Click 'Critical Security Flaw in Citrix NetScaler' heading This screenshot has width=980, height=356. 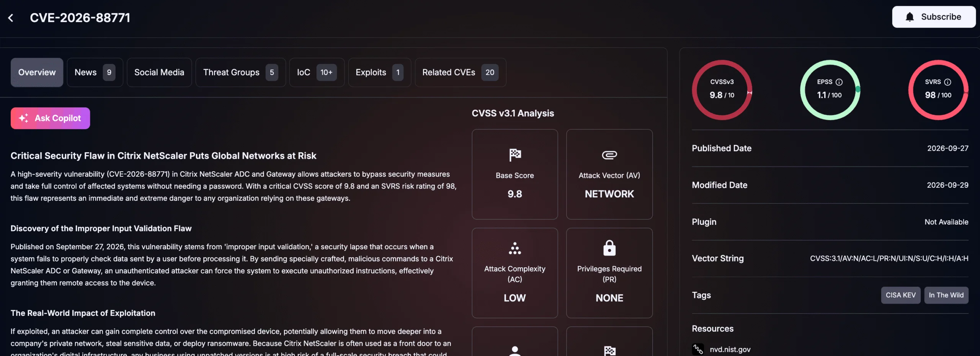click(163, 156)
